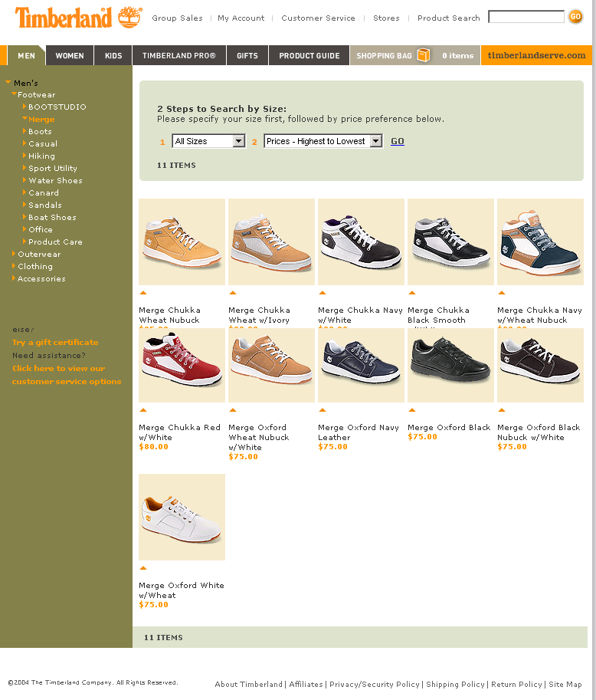The height and width of the screenshot is (700, 596).
Task: Open Canard in the sidebar
Action: click(x=44, y=192)
